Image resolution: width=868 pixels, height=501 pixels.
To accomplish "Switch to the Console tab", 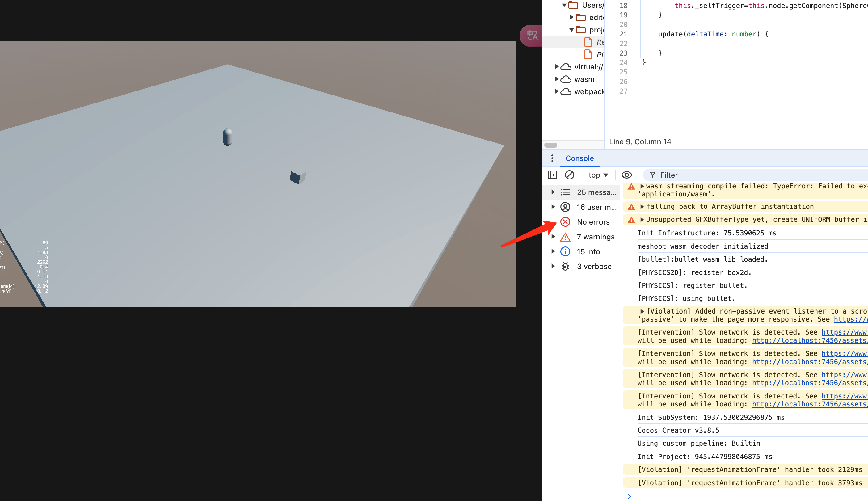I will pos(579,158).
